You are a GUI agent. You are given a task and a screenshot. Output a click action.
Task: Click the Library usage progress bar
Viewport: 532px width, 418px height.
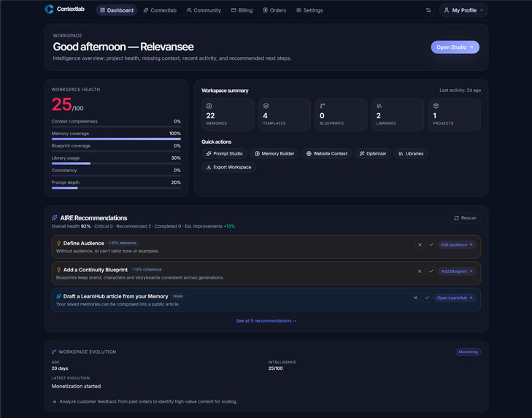116,163
